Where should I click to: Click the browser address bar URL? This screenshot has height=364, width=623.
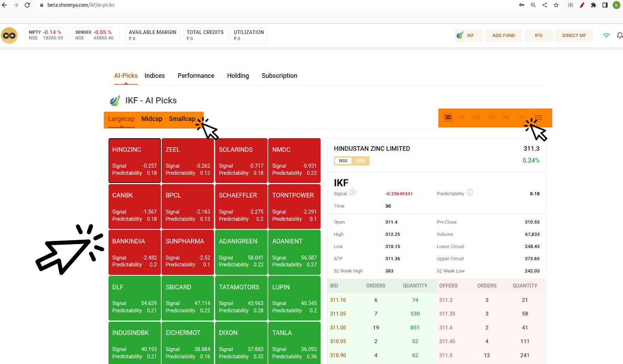(81, 5)
